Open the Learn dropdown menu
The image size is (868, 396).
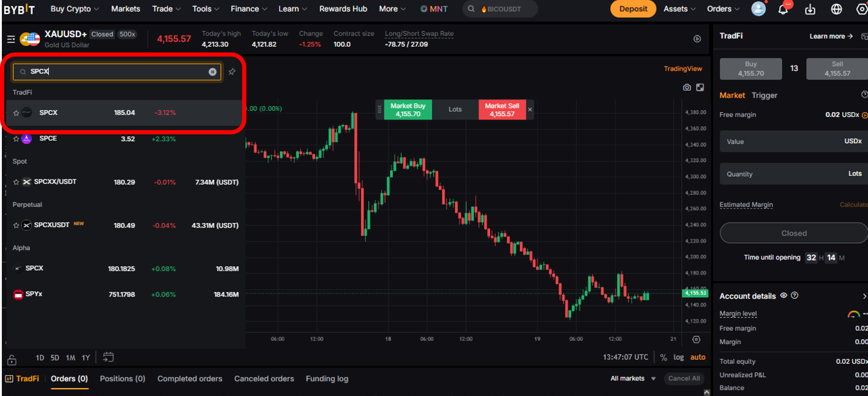click(293, 9)
